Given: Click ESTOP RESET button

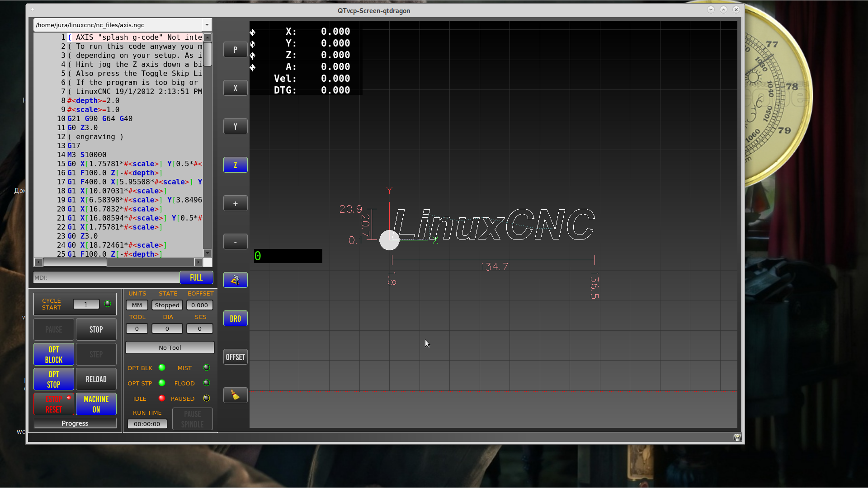Looking at the screenshot, I should [x=54, y=404].
